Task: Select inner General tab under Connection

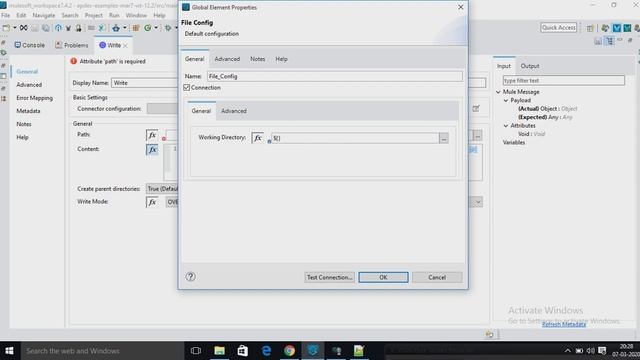Action: [201, 111]
